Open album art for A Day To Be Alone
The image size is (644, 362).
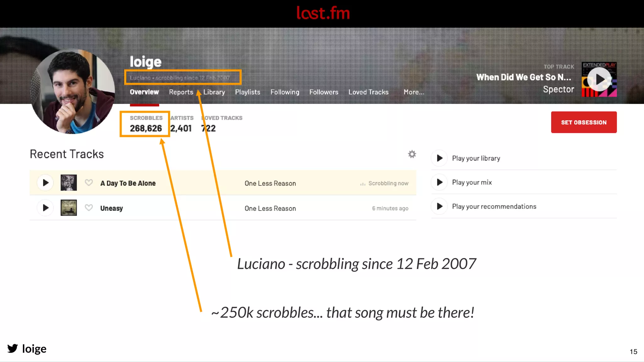tap(69, 183)
